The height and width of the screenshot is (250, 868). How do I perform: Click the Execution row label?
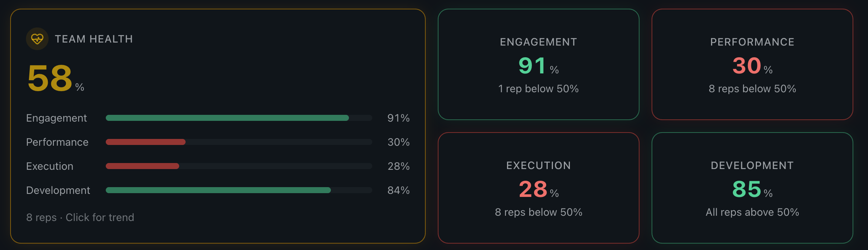49,166
